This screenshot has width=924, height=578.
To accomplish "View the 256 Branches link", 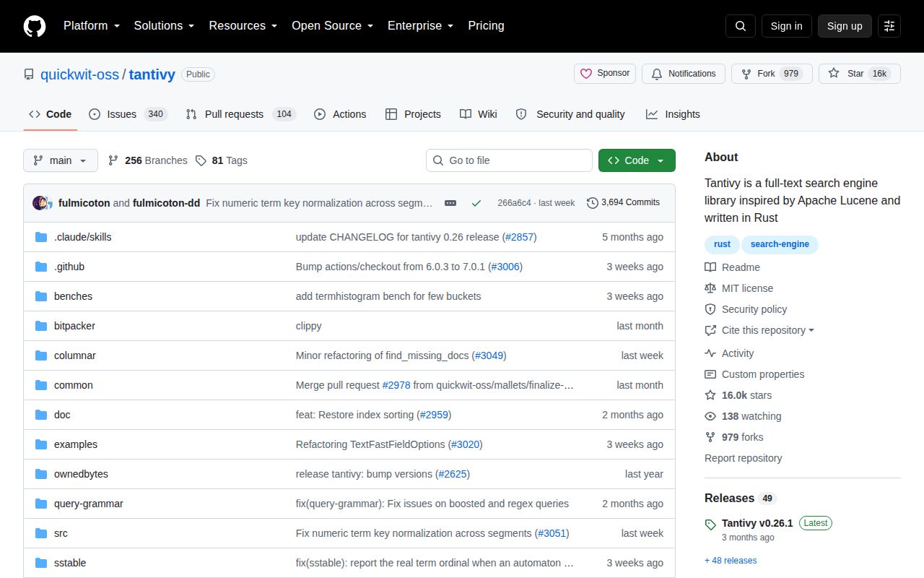I will click(x=147, y=160).
